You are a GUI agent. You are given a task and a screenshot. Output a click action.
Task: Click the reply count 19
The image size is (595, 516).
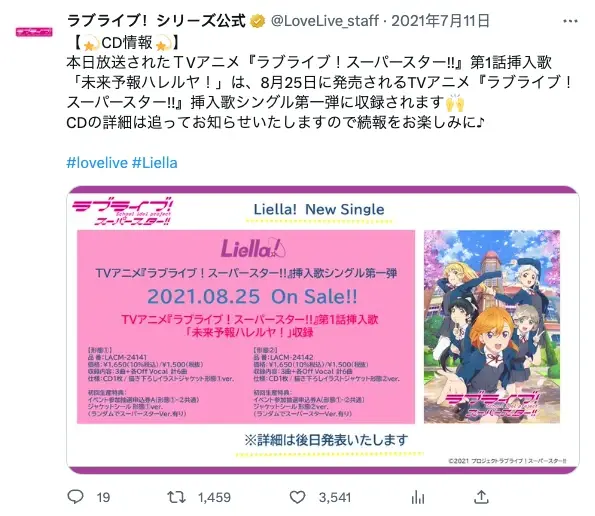(103, 497)
